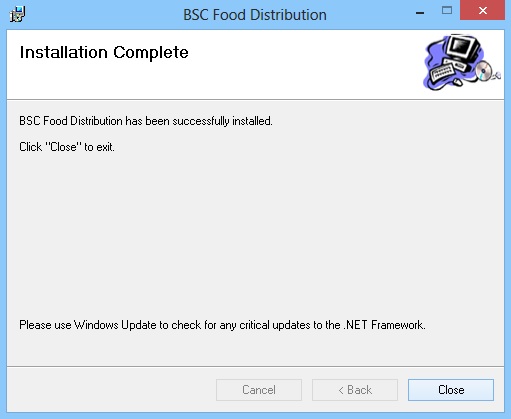Click the empty gray dialog body area
The width and height of the screenshot is (511, 419).
[x=255, y=233]
